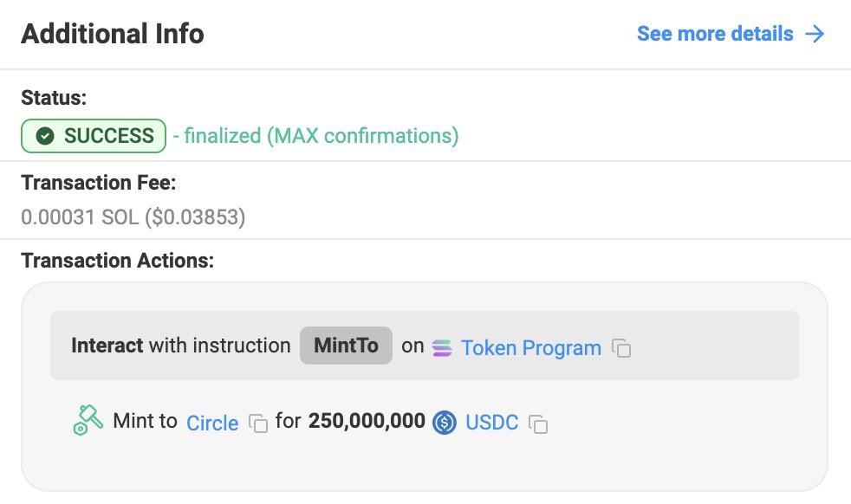
Task: Open the See more details link
Action: tap(715, 34)
